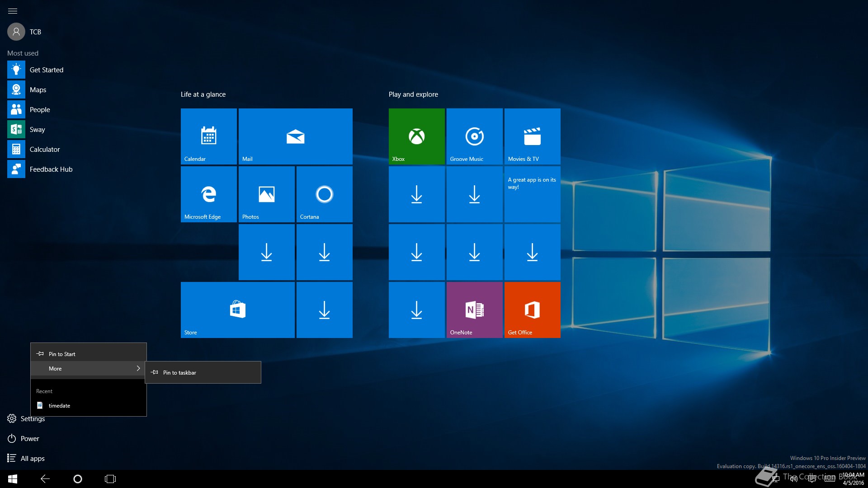This screenshot has height=488, width=868.
Task: Open the recent timedate file
Action: click(x=89, y=405)
